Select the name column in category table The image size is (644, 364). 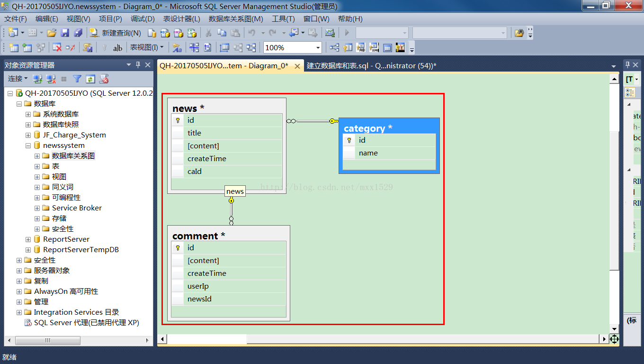389,153
